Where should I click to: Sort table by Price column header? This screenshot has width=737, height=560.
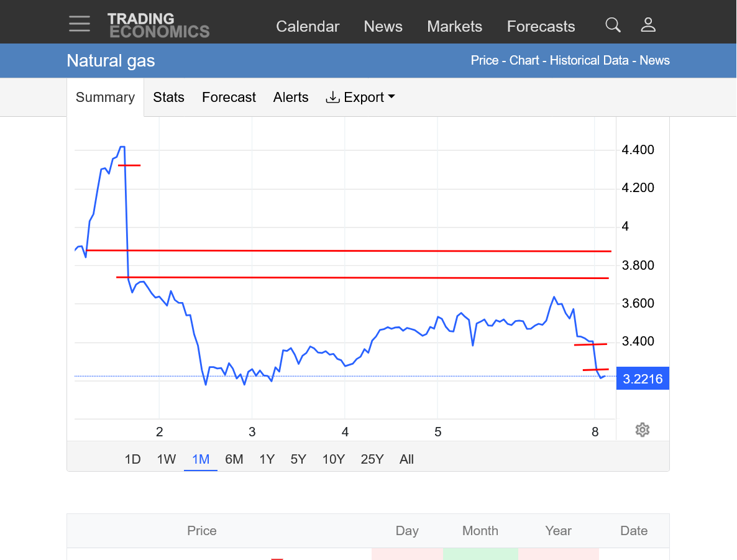(202, 531)
